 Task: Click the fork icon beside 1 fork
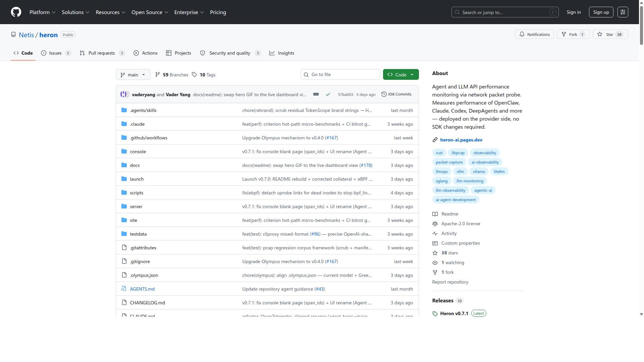(435, 273)
